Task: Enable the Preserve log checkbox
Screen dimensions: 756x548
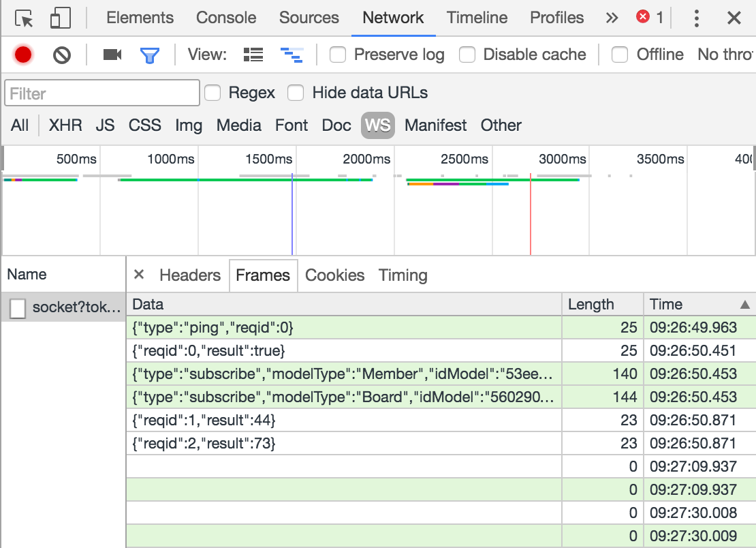Action: 338,55
